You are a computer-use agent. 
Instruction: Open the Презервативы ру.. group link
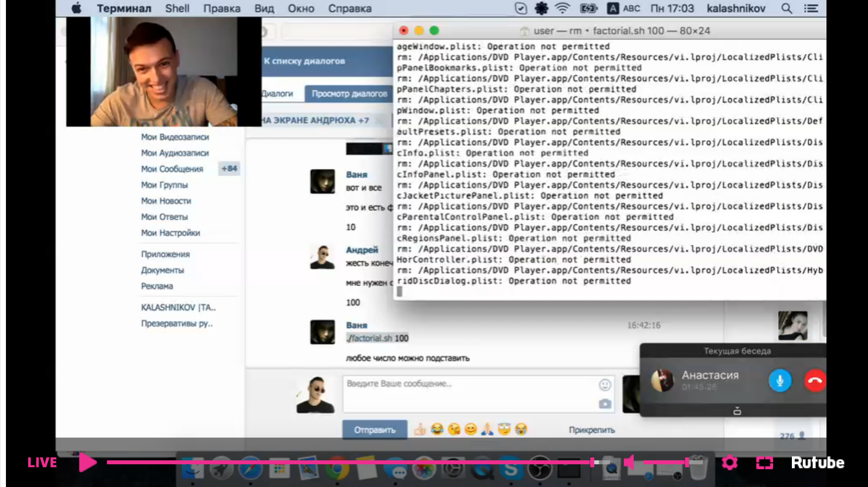(x=177, y=324)
